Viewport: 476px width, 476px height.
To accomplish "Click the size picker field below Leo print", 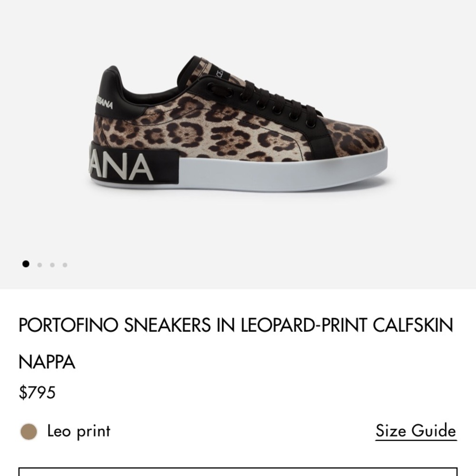I will (x=238, y=474).
